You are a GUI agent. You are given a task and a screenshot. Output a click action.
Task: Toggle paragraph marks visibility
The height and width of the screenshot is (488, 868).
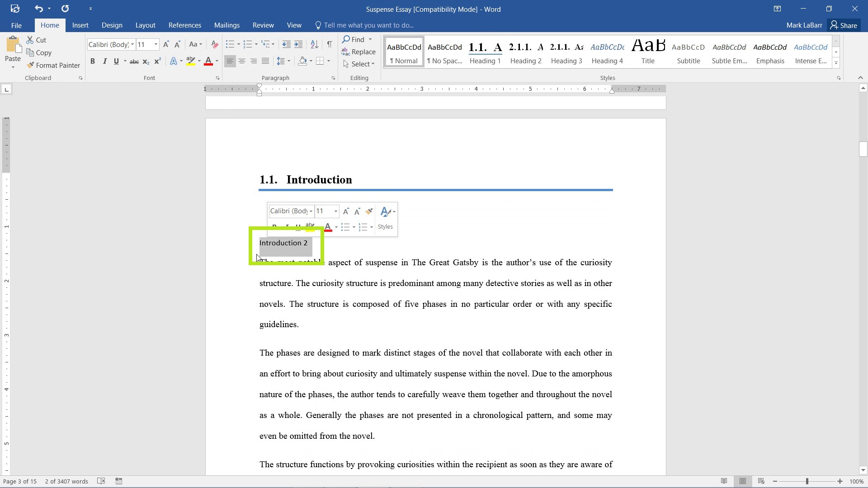(330, 44)
